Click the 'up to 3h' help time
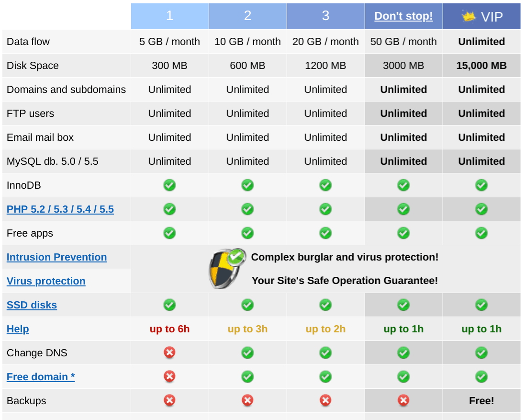Screen dimensions: 526x420 point(247,329)
